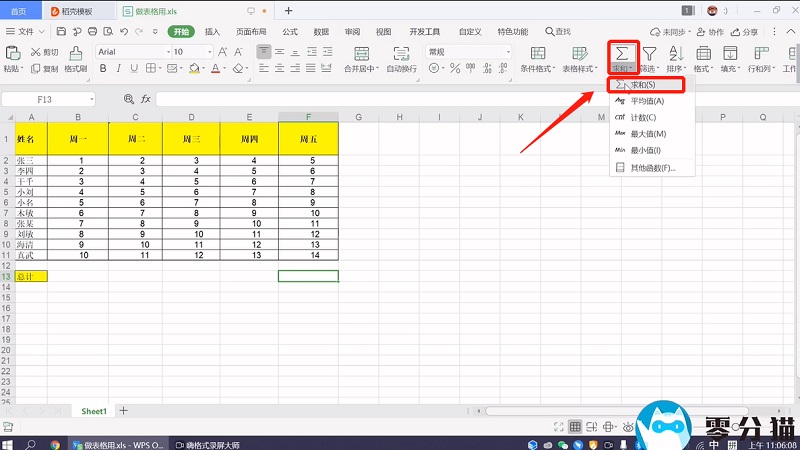Click the insert function fx icon
800x450 pixels.
145,99
